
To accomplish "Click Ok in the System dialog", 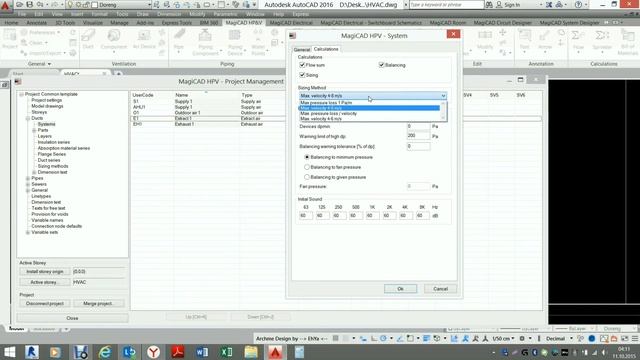I will 400,289.
